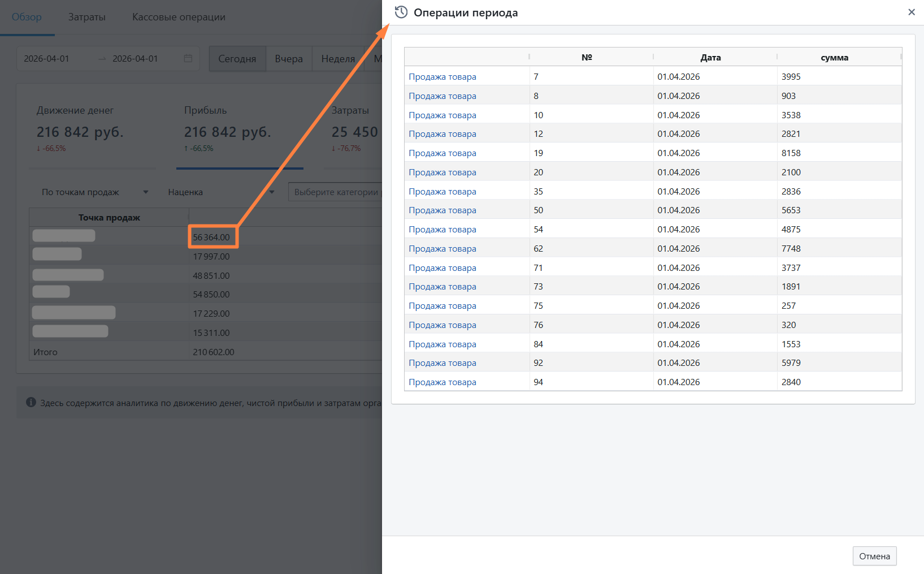Image resolution: width=924 pixels, height=574 pixels.
Task: Sort operations by сумма column header
Action: click(x=834, y=58)
